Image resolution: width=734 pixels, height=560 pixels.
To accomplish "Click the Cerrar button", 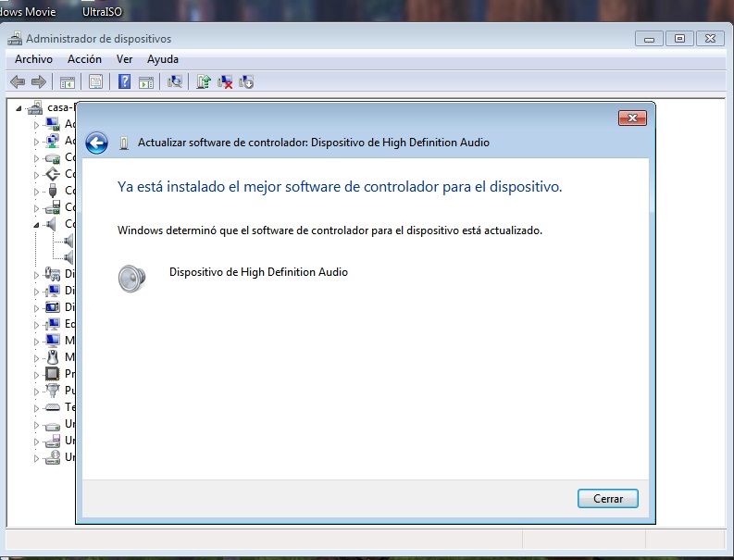I will 607,499.
